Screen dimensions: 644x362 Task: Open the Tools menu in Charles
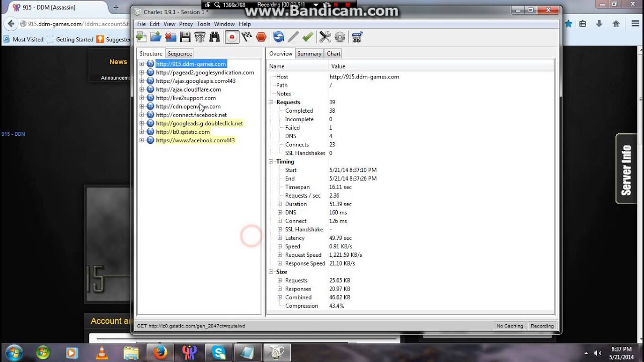203,24
